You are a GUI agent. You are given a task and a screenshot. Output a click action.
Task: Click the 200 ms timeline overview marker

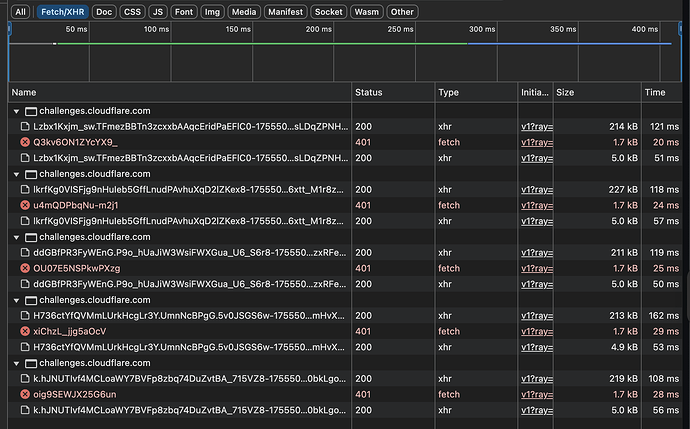click(x=319, y=29)
